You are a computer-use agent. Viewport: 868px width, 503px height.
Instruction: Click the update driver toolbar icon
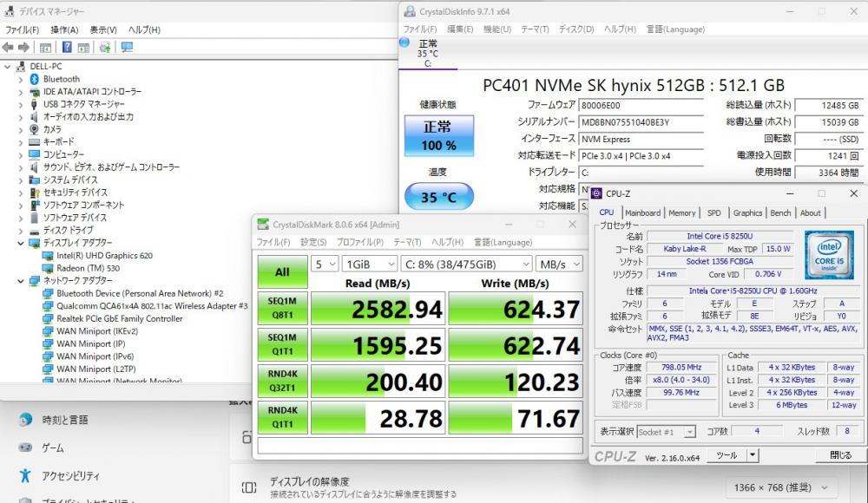click(x=105, y=47)
